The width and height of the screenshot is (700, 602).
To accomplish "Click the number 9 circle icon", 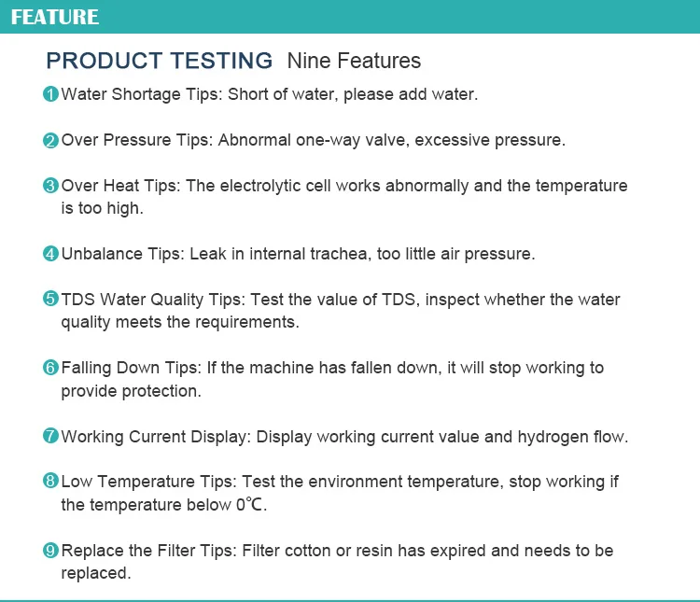I will click(50, 551).
